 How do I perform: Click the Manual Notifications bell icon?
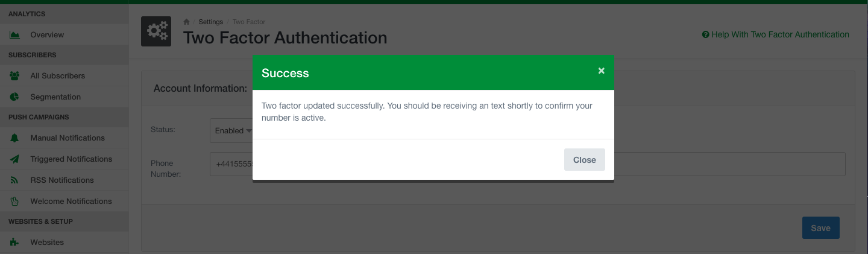coord(14,138)
